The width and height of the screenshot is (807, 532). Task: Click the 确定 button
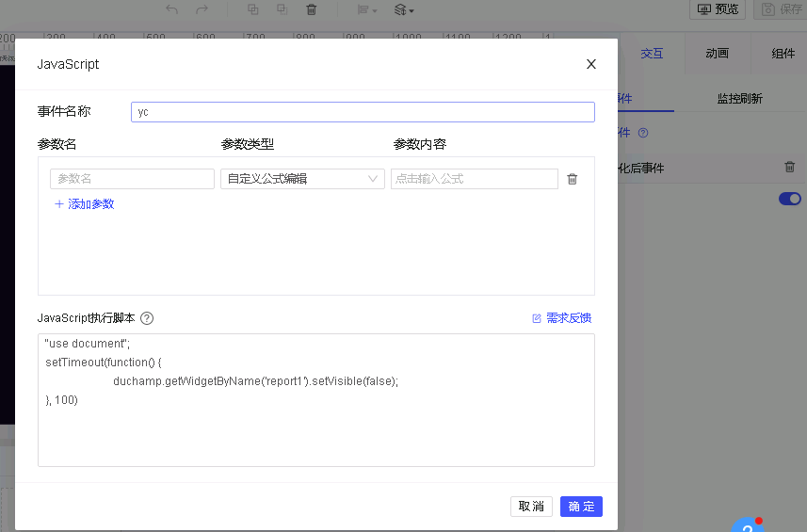581,507
